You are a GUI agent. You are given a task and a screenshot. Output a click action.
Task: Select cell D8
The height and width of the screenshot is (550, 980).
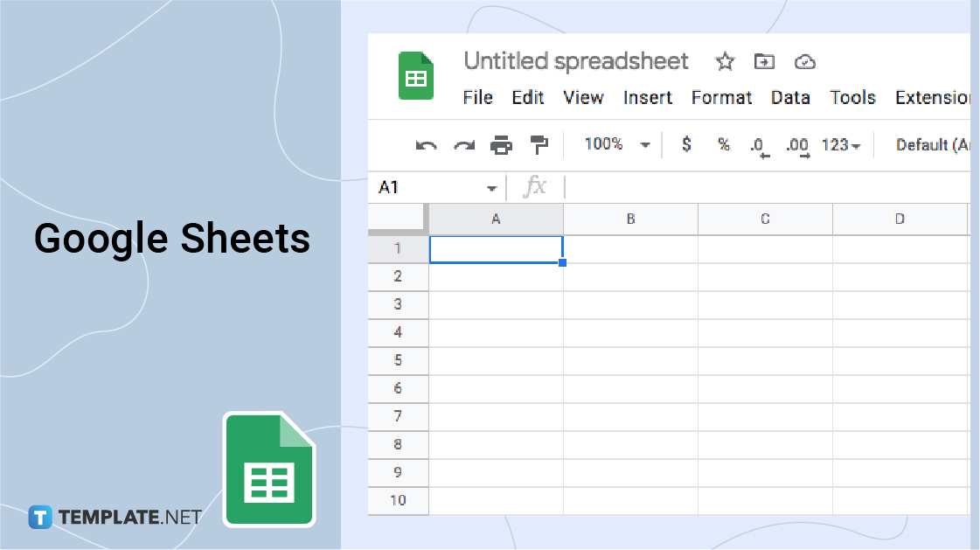[900, 445]
